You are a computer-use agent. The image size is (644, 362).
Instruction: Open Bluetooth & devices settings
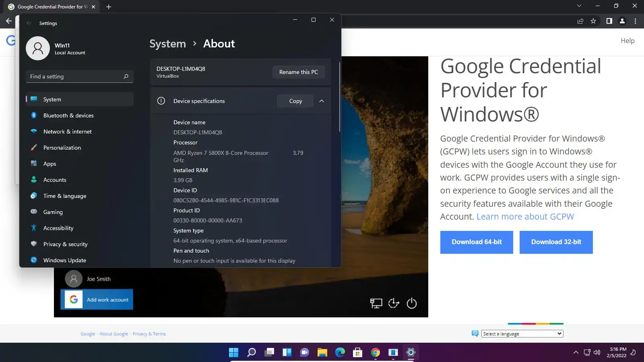pos(80,115)
